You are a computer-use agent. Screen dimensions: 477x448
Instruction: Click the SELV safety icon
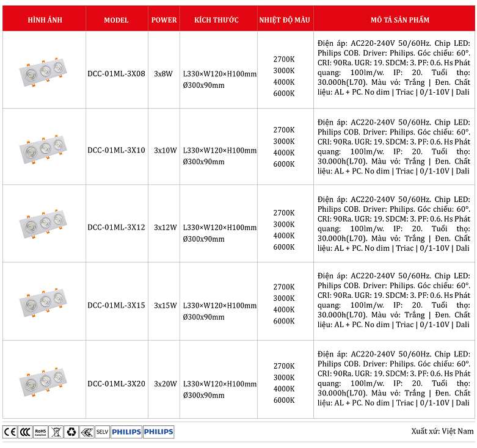103,432
